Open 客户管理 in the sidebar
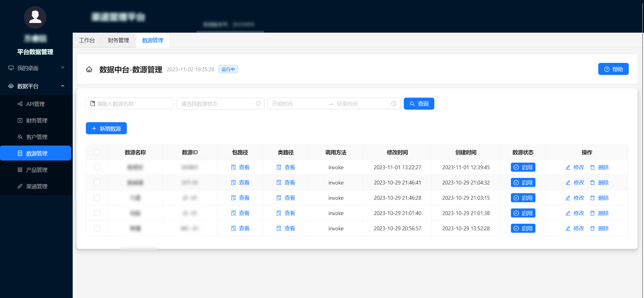The width and height of the screenshot is (644, 298). point(36,137)
